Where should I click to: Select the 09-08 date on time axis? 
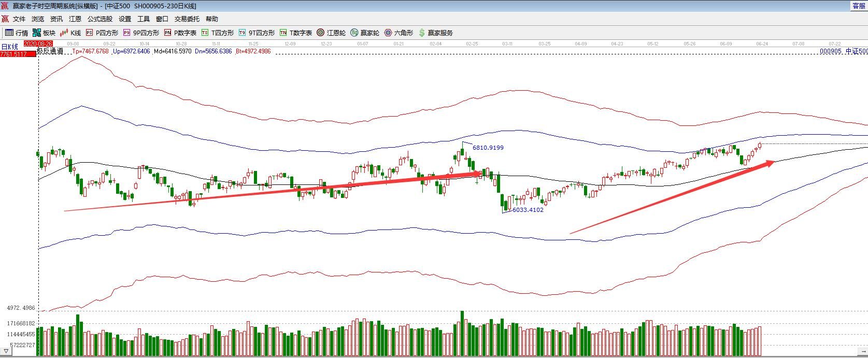[73, 44]
